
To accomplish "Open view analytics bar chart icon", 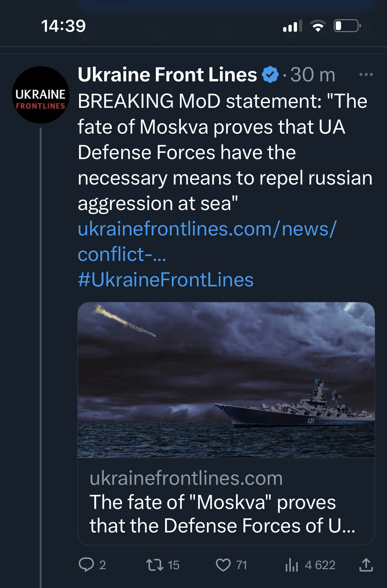I will (x=292, y=565).
